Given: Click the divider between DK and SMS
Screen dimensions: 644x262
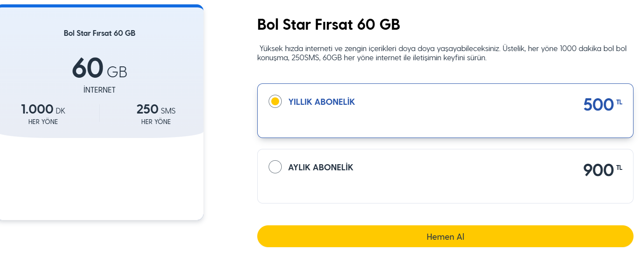Looking at the screenshot, I should click(x=99, y=114).
